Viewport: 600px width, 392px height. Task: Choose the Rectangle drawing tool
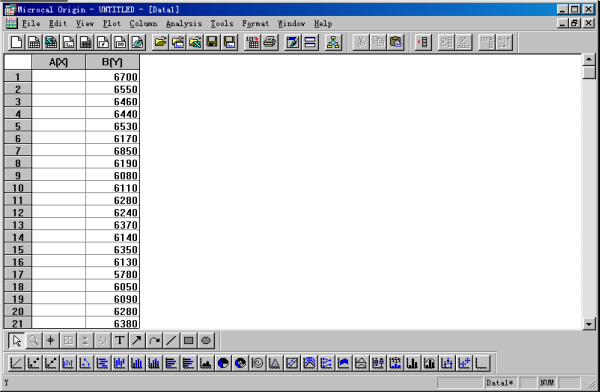point(188,340)
